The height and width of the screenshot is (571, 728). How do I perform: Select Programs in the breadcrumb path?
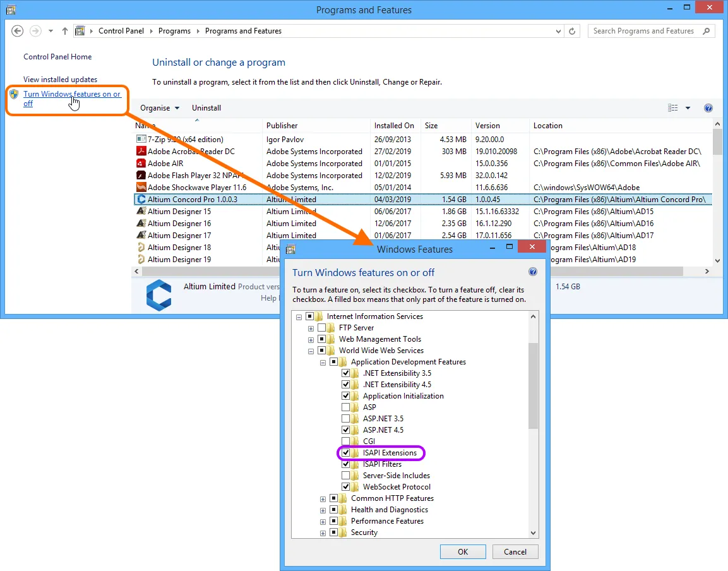coord(174,31)
